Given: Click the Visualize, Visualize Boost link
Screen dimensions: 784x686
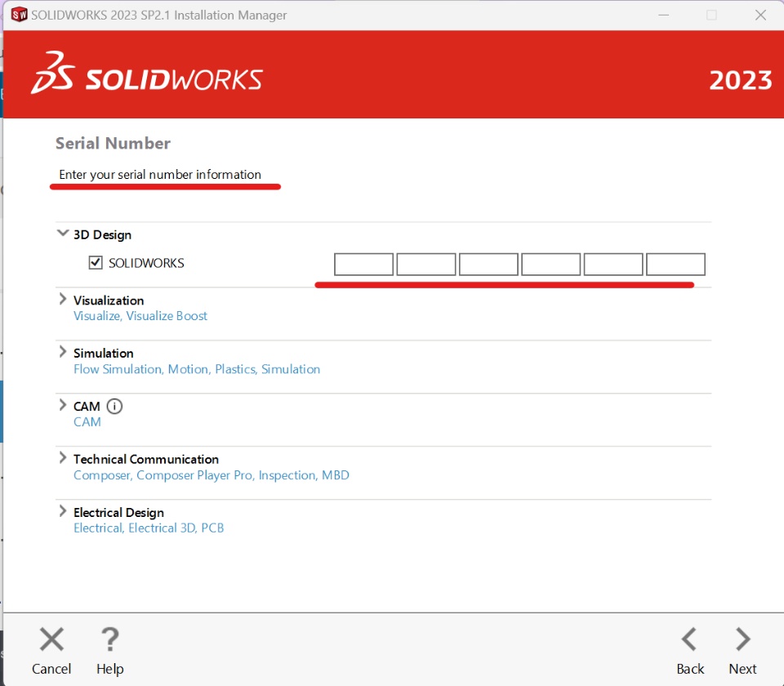Looking at the screenshot, I should [140, 316].
